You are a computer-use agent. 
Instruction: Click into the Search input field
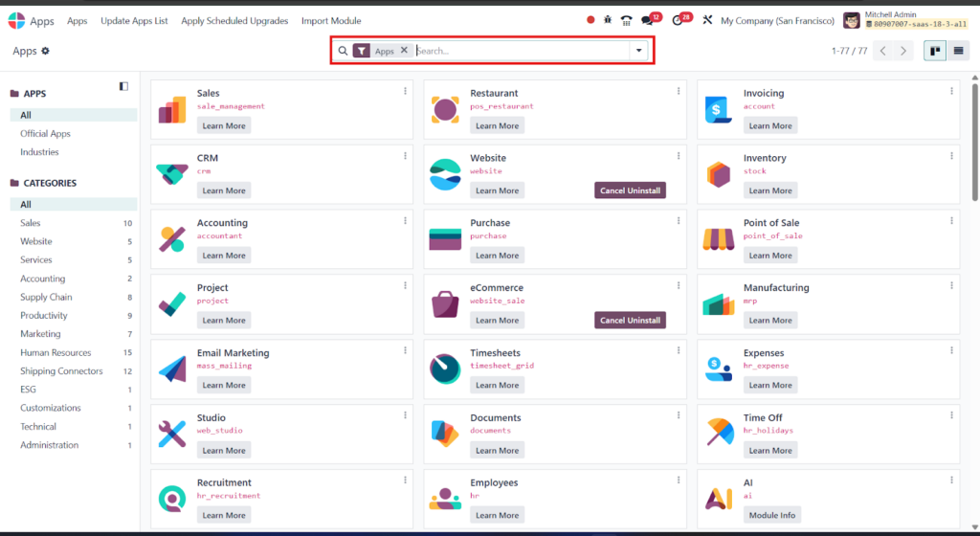click(x=522, y=51)
